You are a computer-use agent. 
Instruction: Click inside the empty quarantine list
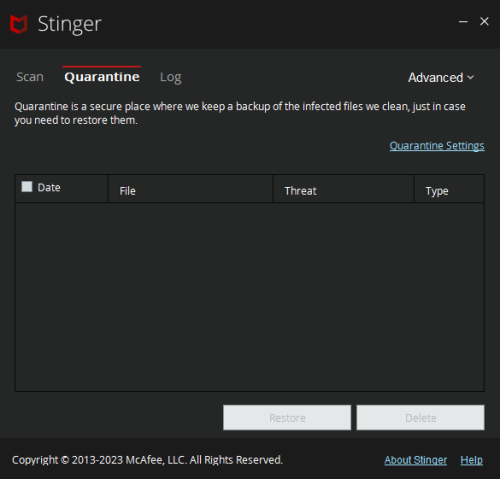click(x=249, y=297)
